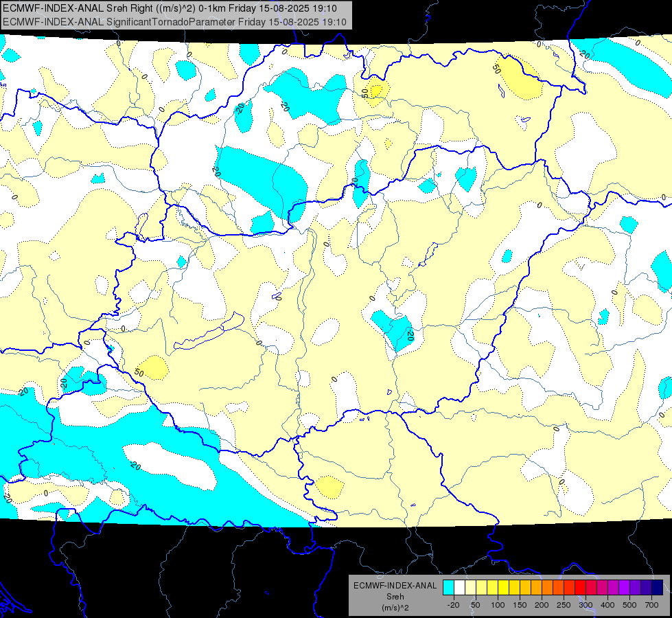Pick the bright yellow swatch right of 100

tap(504, 587)
